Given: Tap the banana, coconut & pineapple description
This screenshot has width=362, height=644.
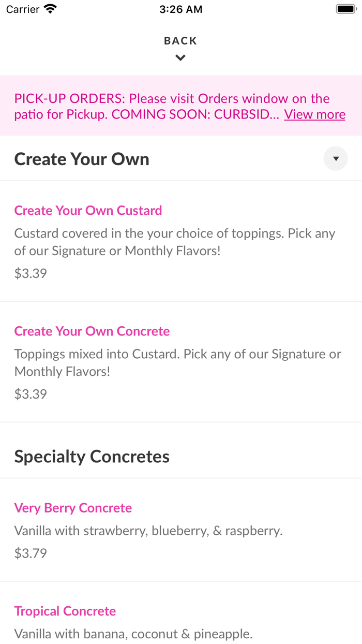Looking at the screenshot, I should coord(133,634).
